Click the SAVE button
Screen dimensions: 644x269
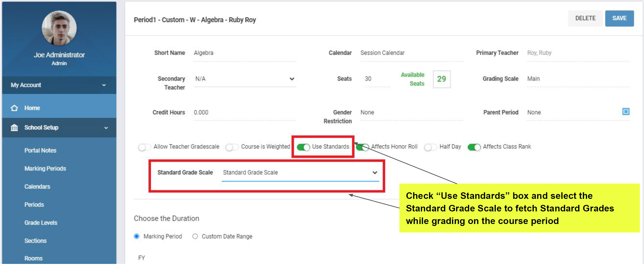(619, 19)
